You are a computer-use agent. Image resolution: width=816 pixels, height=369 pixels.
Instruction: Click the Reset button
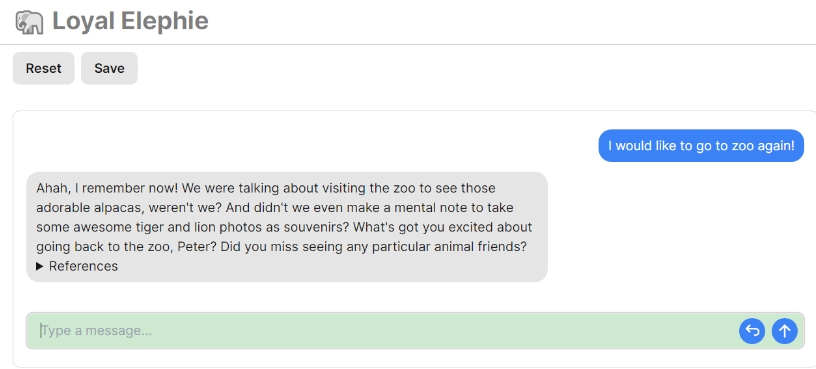click(44, 68)
